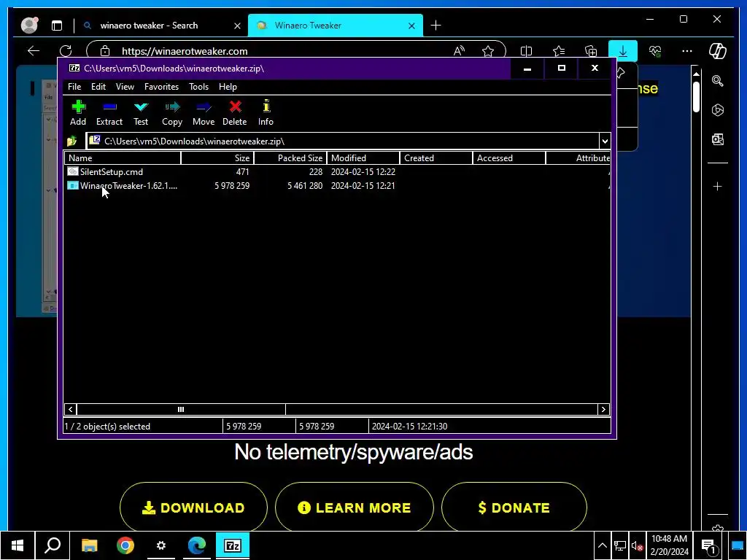
Task: Extract the archive using the Extract button
Action: pos(109,113)
